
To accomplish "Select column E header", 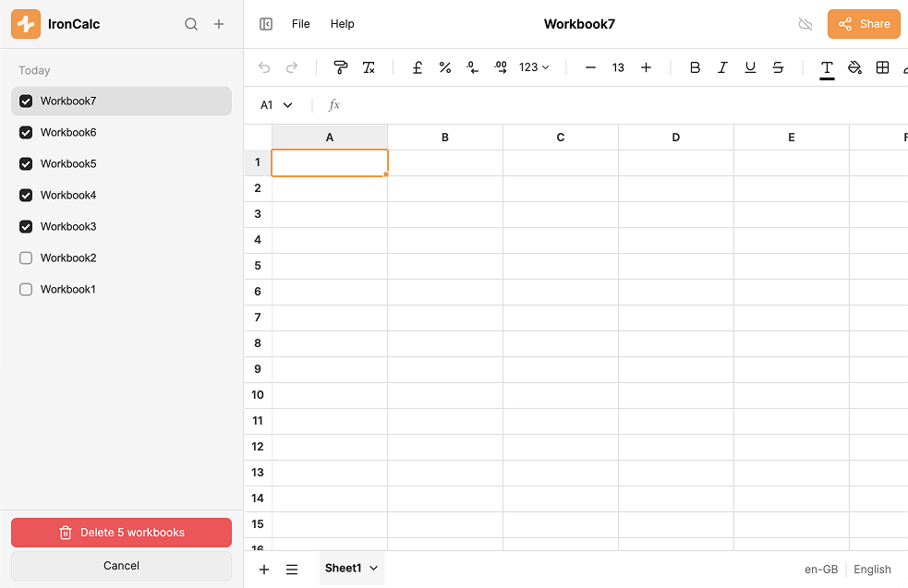I will click(791, 138).
